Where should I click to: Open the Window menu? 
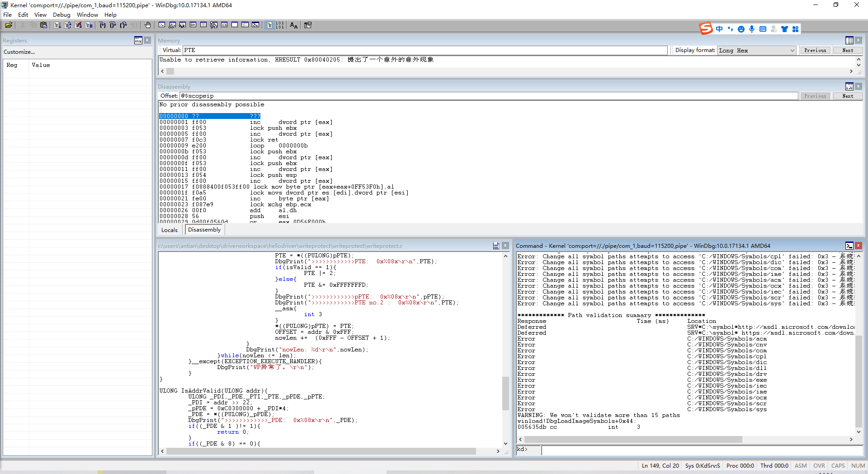pyautogui.click(x=87, y=15)
